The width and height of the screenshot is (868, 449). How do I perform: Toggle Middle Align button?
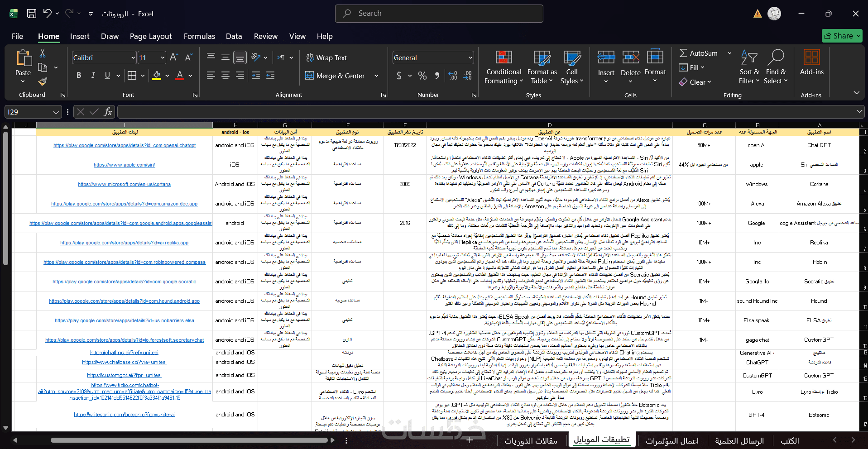tap(225, 57)
